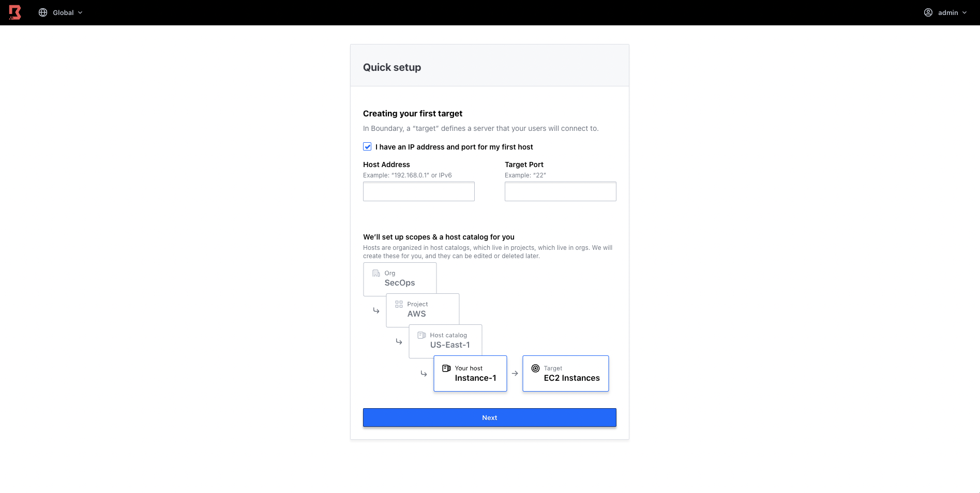980x493 pixels.
Task: Uncheck 'I have an IP address and port for my first host'
Action: coord(367,146)
